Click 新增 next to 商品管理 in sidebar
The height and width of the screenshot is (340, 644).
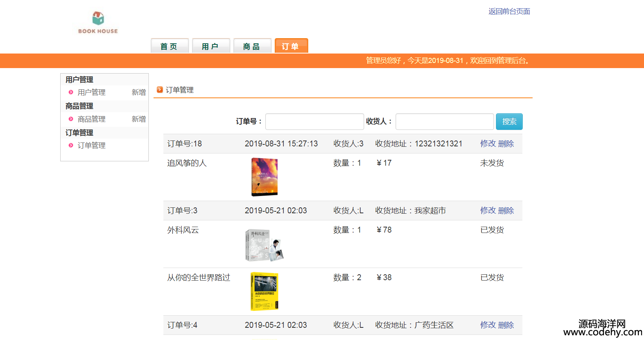pyautogui.click(x=139, y=119)
